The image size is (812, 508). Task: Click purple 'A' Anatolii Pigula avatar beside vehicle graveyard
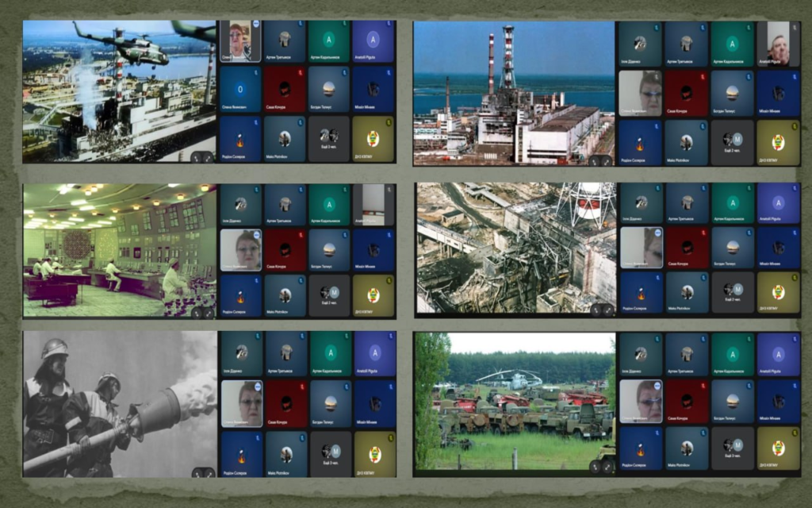778,353
